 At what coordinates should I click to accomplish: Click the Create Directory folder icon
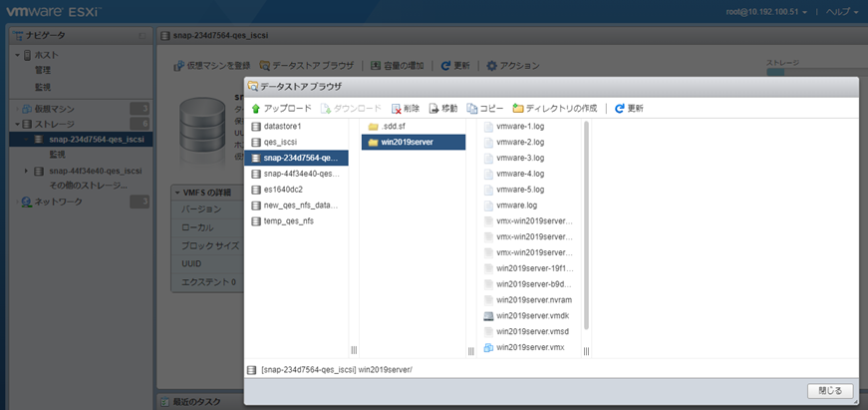[518, 108]
